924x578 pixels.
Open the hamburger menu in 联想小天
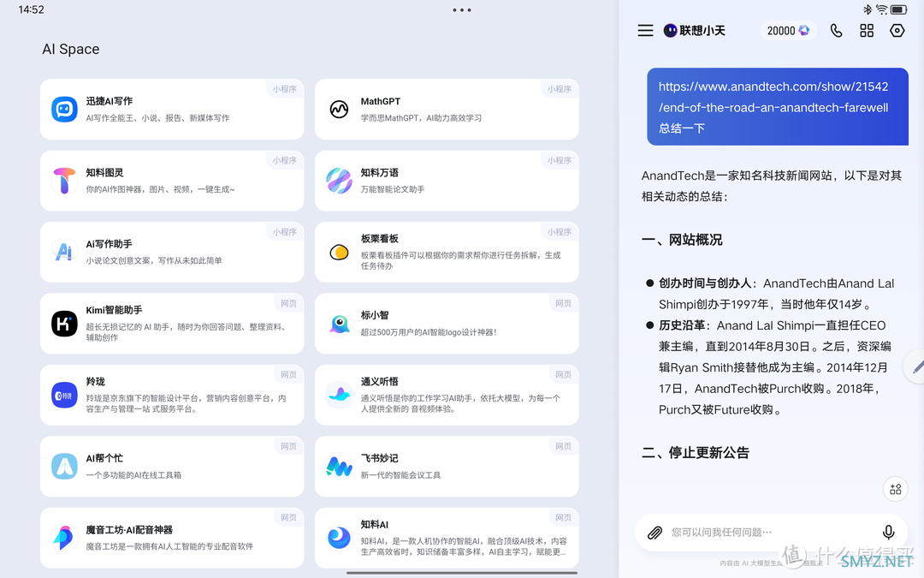pos(645,31)
